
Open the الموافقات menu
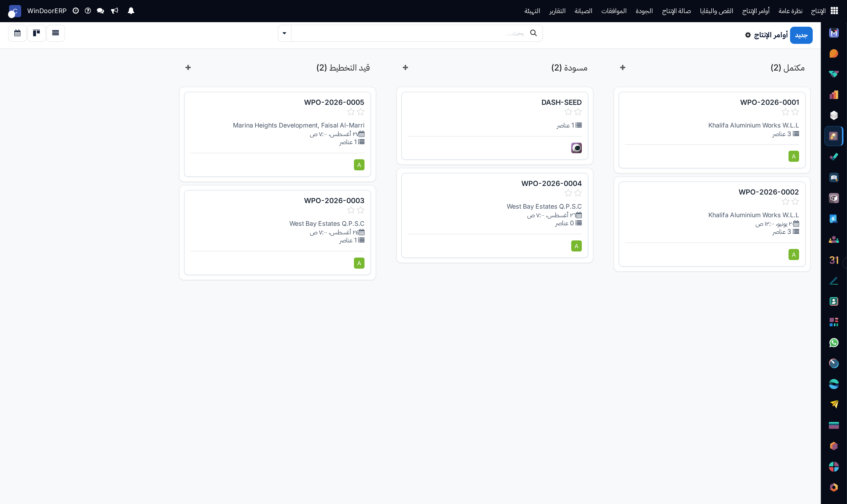[x=614, y=11]
